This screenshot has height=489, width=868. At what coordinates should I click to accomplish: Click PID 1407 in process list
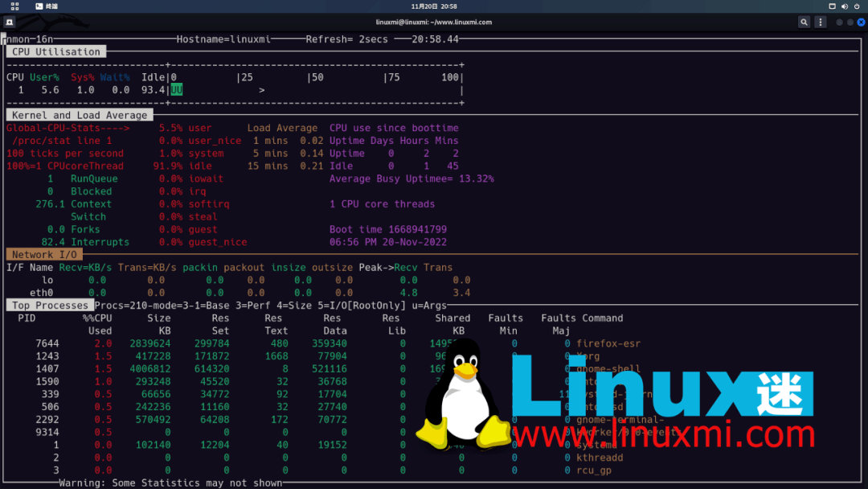47,369
